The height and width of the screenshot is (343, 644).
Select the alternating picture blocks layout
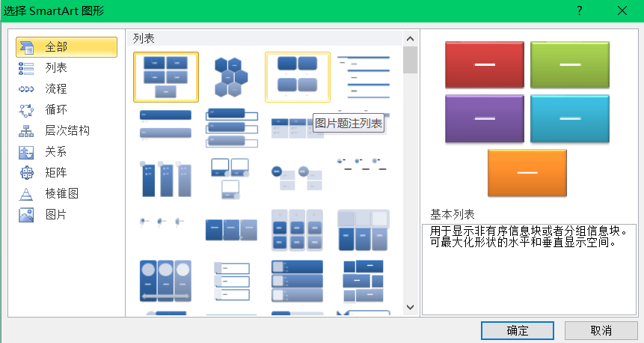[363, 281]
